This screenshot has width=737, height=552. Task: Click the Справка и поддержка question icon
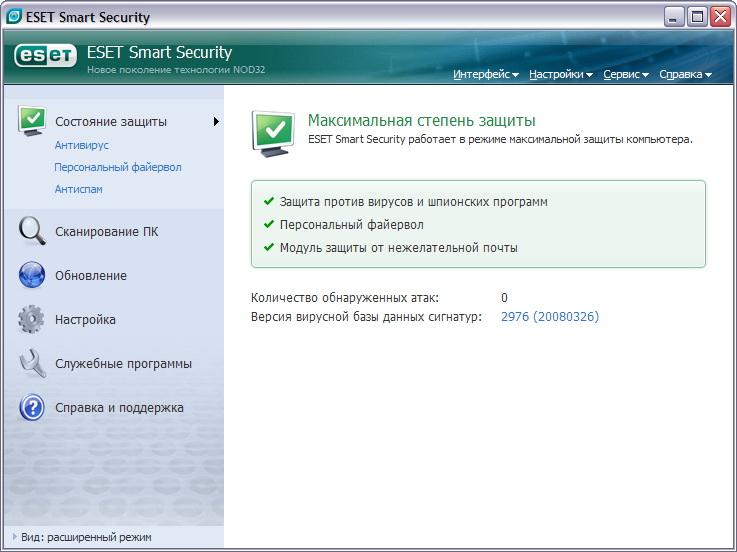32,408
